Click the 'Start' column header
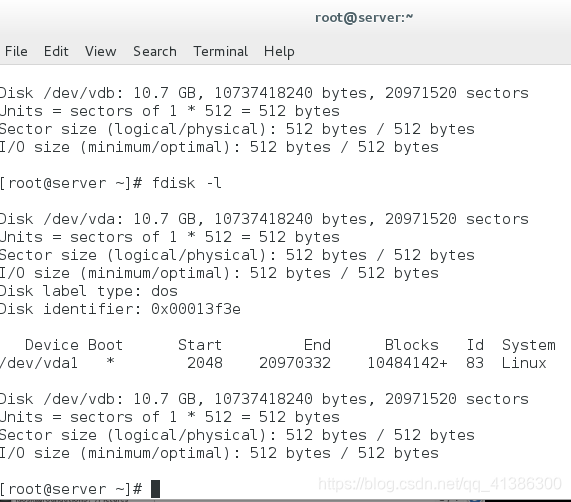This screenshot has height=502, width=571. (x=200, y=345)
